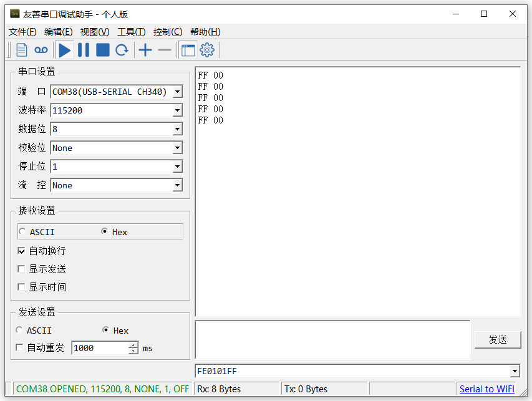Toggle the panel layout window icon
The width and height of the screenshot is (532, 401).
pyautogui.click(x=188, y=51)
